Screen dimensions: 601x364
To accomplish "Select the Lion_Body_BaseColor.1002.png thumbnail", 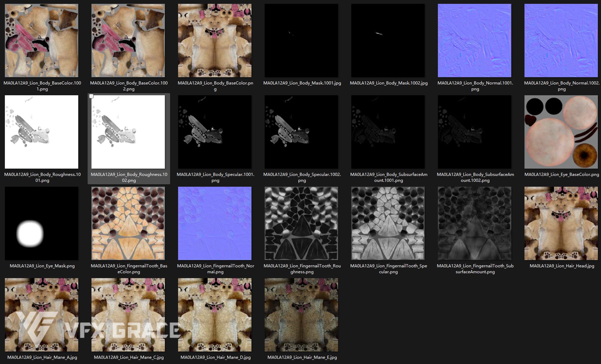I will (x=128, y=40).
